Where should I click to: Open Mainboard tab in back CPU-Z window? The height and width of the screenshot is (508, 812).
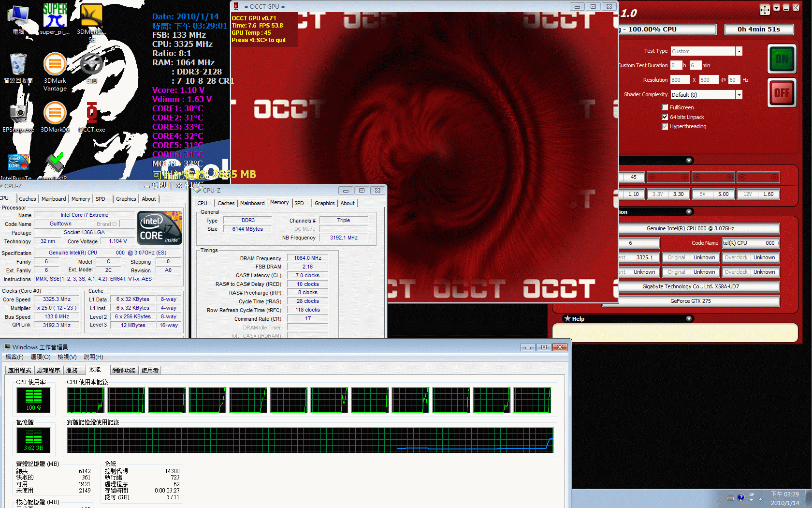[54, 199]
